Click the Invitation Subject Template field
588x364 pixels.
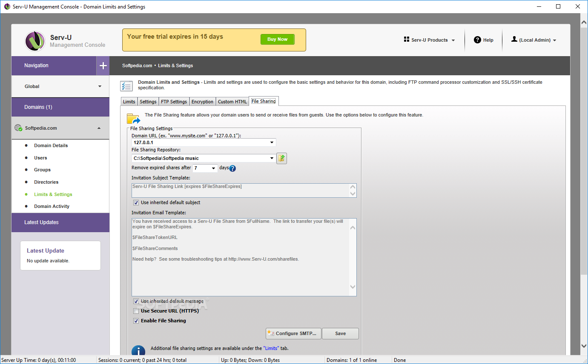pos(244,190)
